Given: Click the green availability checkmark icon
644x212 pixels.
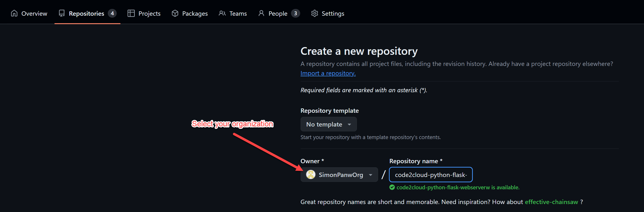Looking at the screenshot, I should (x=392, y=187).
